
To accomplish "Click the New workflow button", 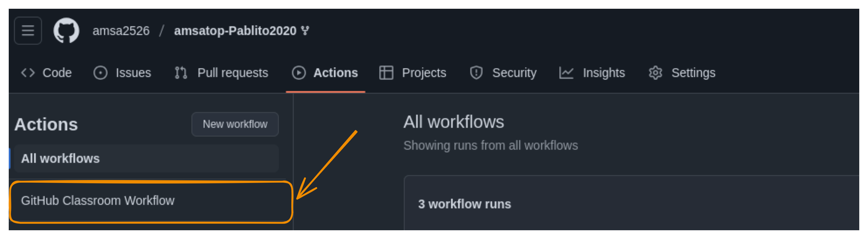I will (235, 124).
